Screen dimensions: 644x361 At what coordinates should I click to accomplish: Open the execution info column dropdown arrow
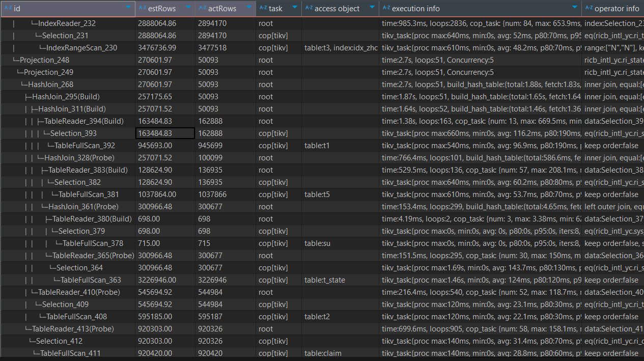[x=574, y=8]
